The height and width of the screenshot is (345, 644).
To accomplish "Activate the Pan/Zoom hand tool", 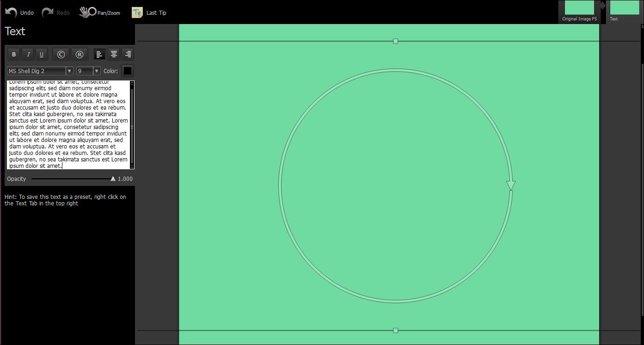I will [87, 12].
